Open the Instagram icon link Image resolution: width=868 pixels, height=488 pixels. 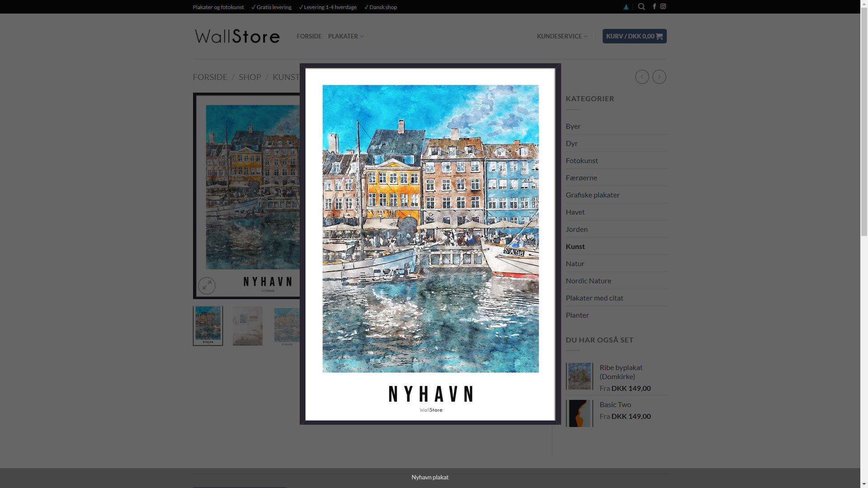(663, 6)
